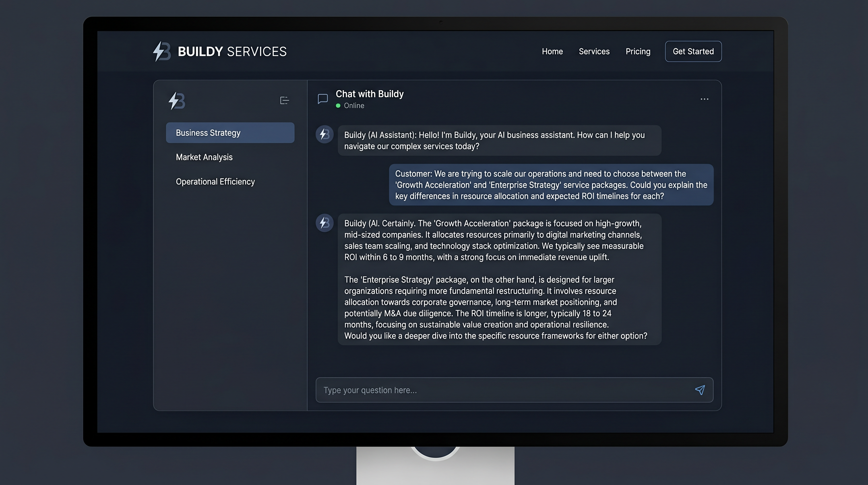Click the sidebar Buildy lightning logo
Image resolution: width=868 pixels, height=485 pixels.
tap(177, 101)
